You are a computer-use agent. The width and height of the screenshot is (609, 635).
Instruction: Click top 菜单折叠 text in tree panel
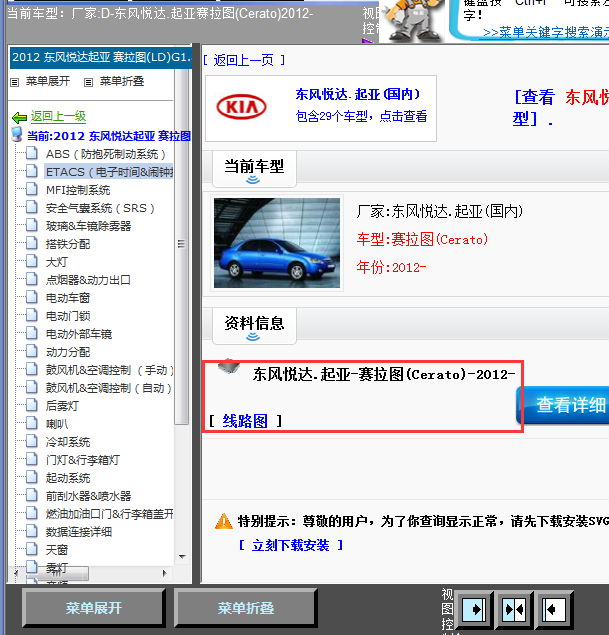click(122, 81)
